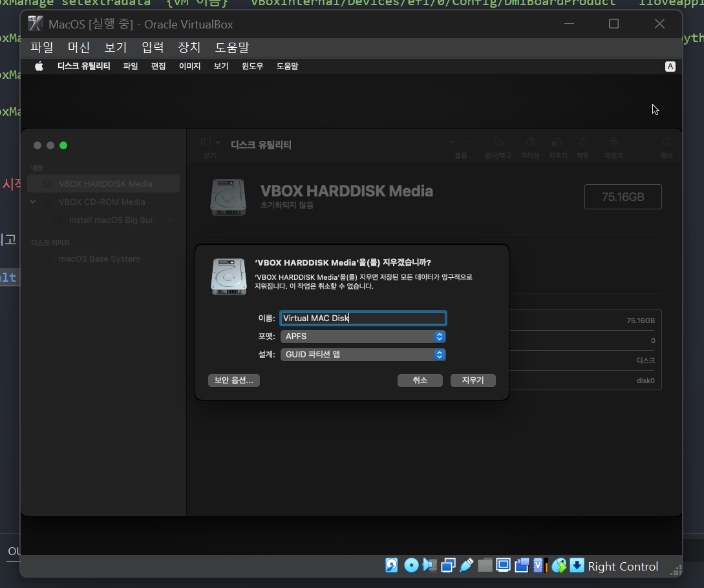This screenshot has height=588, width=704.
Task: Open the macOS 보기 menu
Action: [221, 67]
